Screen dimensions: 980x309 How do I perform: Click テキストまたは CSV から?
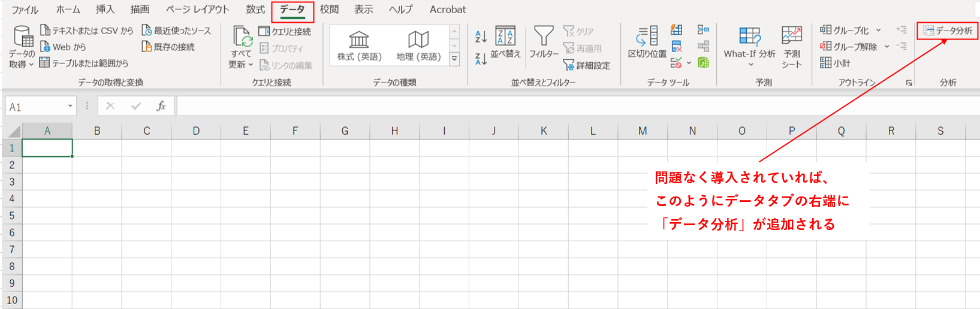click(87, 31)
